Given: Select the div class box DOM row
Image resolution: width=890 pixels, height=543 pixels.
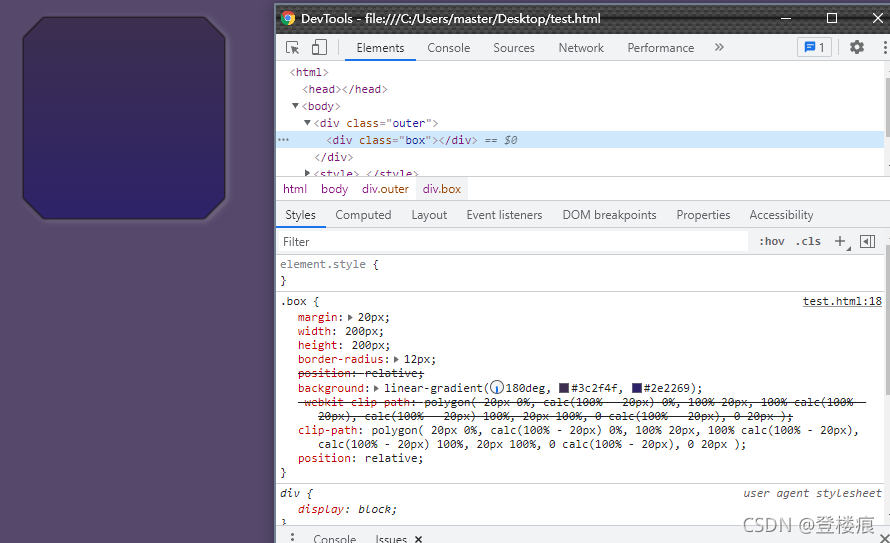Looking at the screenshot, I should (x=580, y=140).
